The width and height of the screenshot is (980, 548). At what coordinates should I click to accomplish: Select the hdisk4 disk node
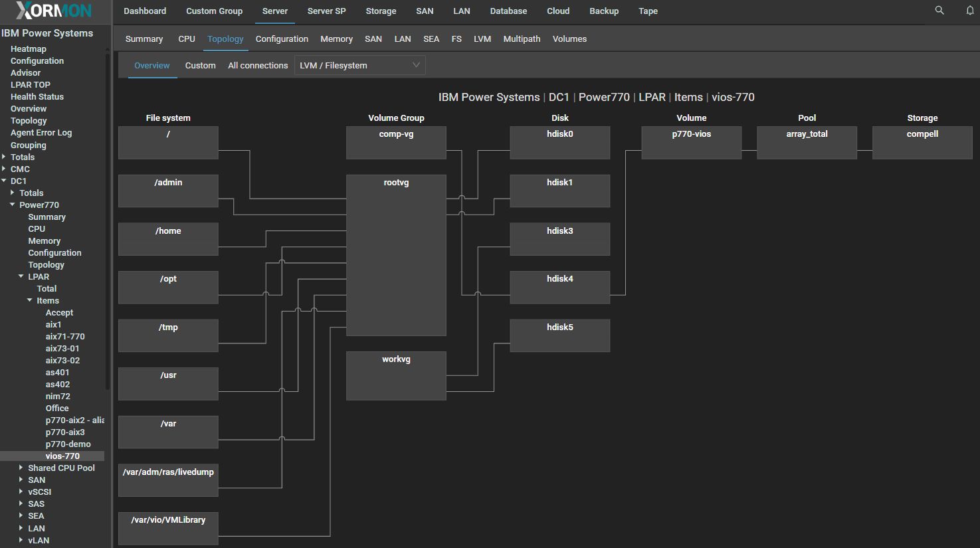559,287
